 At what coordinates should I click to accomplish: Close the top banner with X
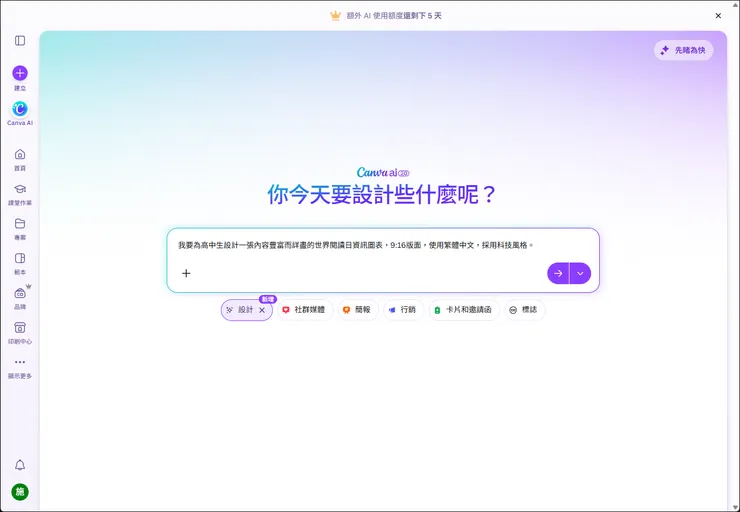click(718, 16)
